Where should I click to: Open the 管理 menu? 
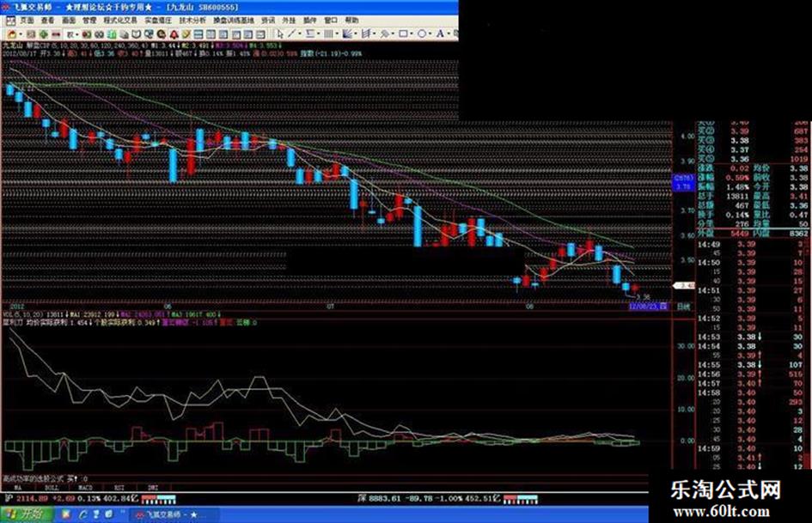pos(89,21)
